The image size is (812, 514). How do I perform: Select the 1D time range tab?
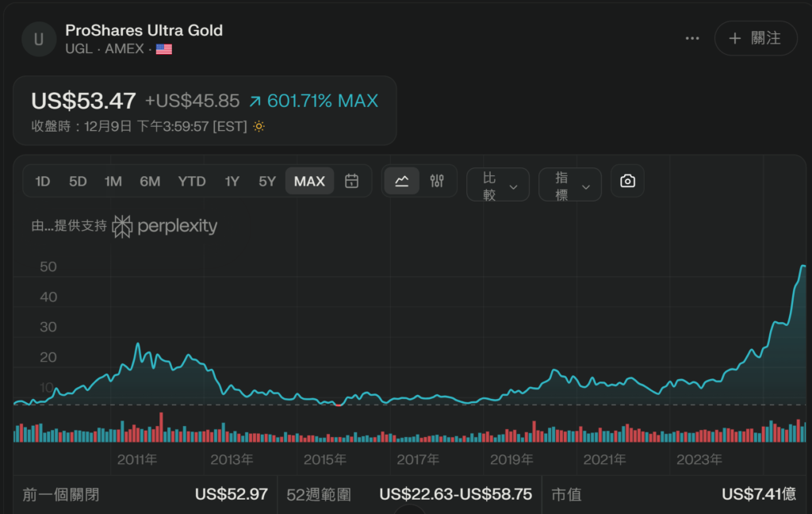43,181
